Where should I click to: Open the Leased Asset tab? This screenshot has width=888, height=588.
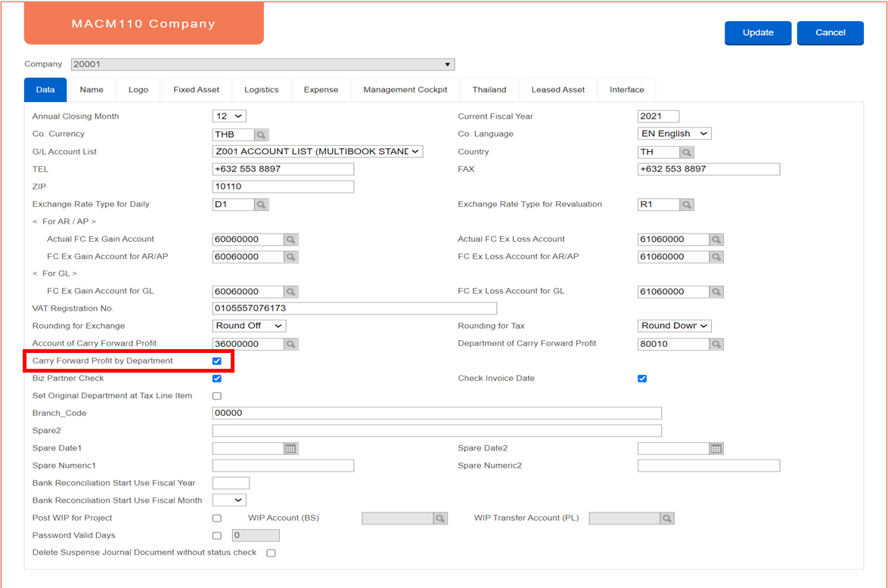[x=557, y=90]
